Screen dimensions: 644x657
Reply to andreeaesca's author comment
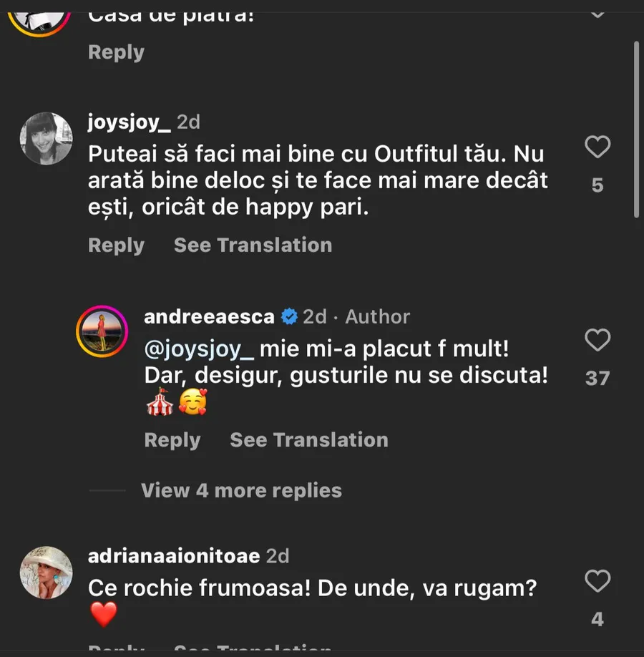click(172, 439)
